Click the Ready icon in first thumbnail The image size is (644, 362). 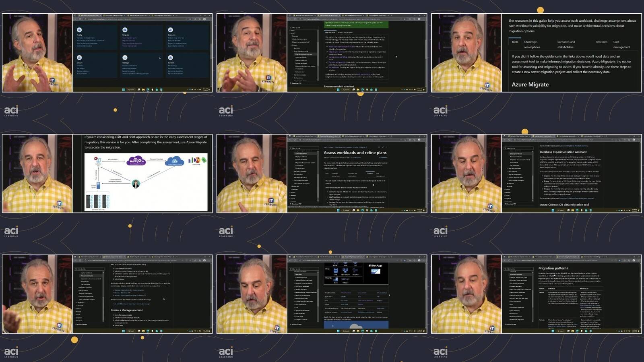coord(79,30)
